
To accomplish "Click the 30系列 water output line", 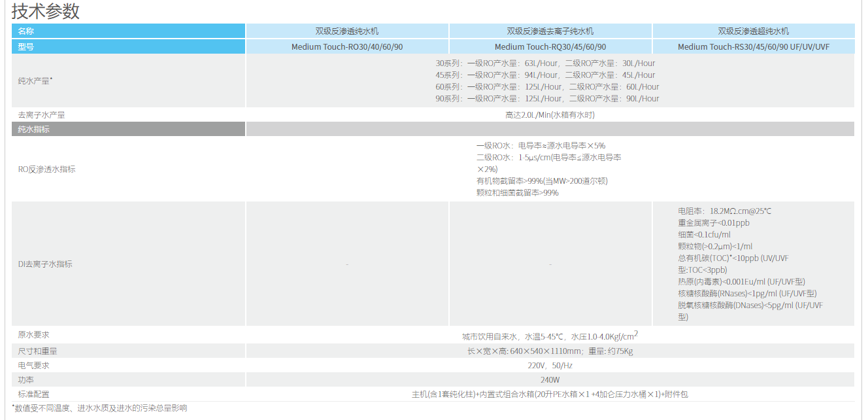I will (545, 63).
